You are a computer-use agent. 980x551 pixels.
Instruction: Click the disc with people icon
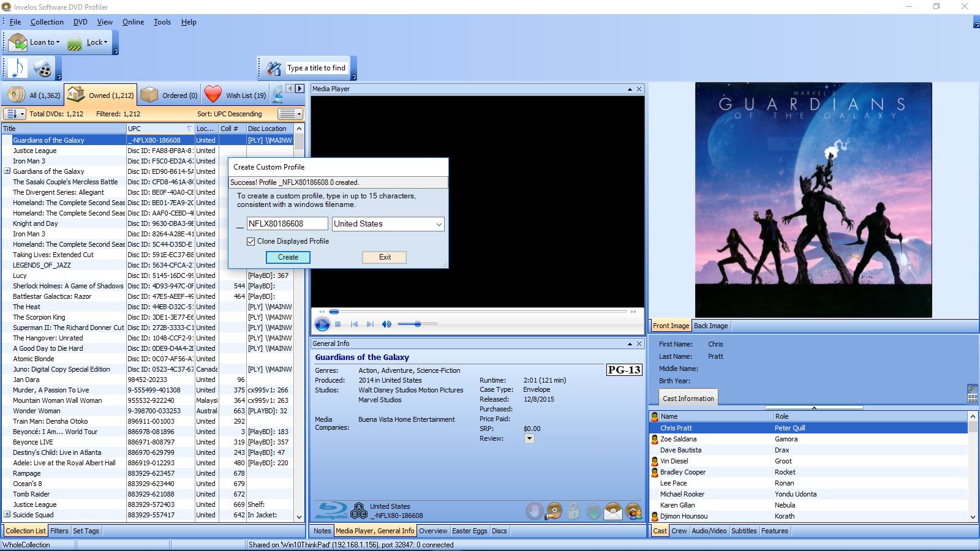point(633,511)
